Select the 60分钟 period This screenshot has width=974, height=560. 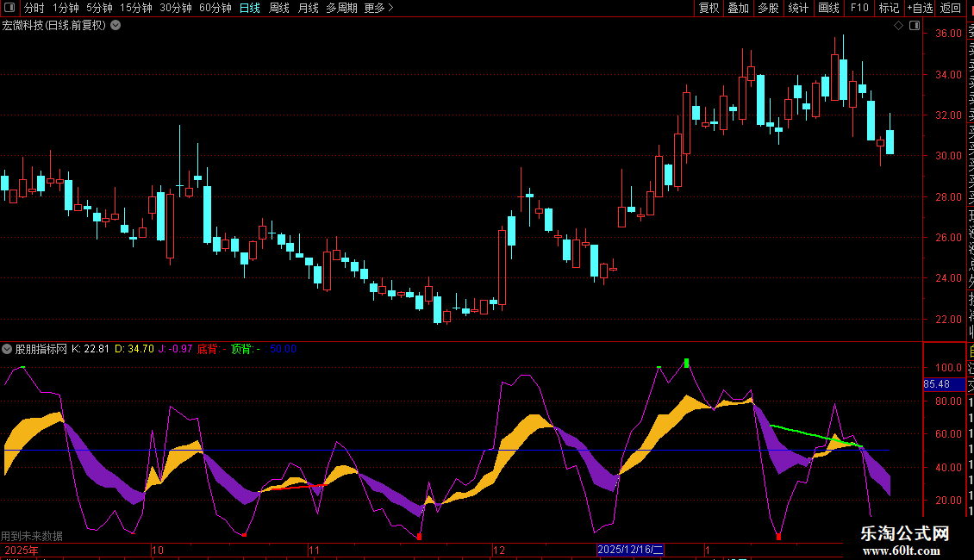pos(215,8)
